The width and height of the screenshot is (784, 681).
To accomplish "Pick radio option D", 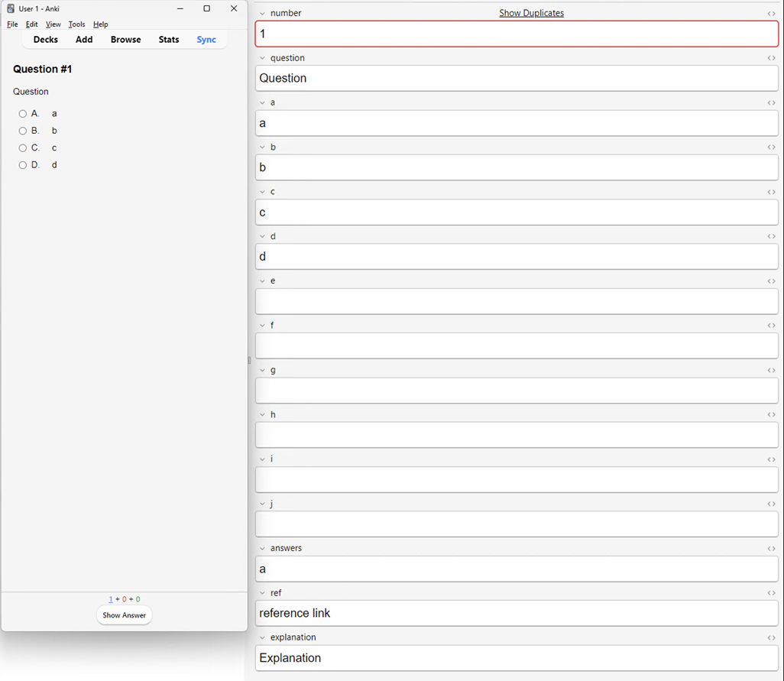I will (23, 165).
